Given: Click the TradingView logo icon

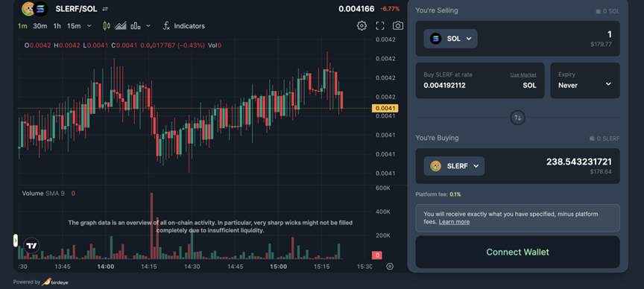Looking at the screenshot, I should tap(31, 246).
